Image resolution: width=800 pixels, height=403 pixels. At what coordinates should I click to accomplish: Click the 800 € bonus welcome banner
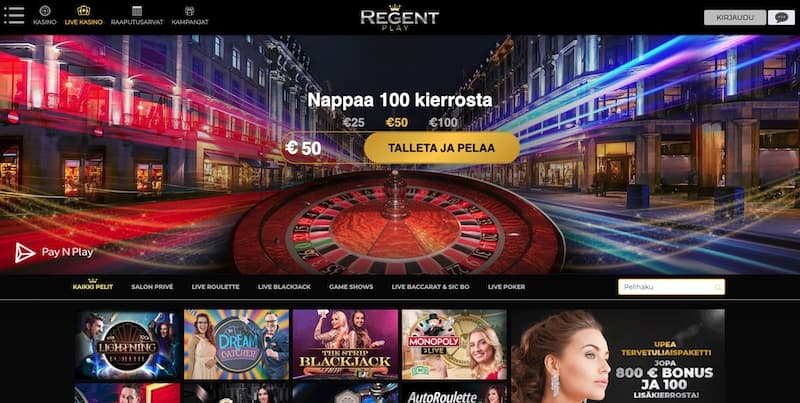(618, 356)
